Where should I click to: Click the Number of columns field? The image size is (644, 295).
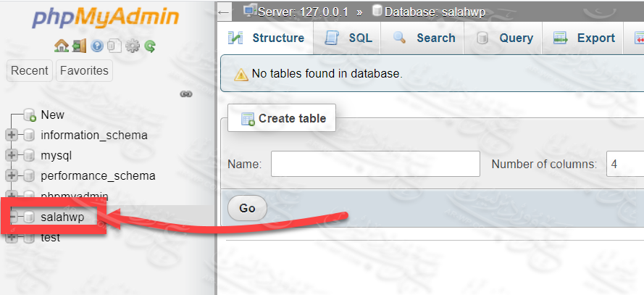tap(624, 164)
